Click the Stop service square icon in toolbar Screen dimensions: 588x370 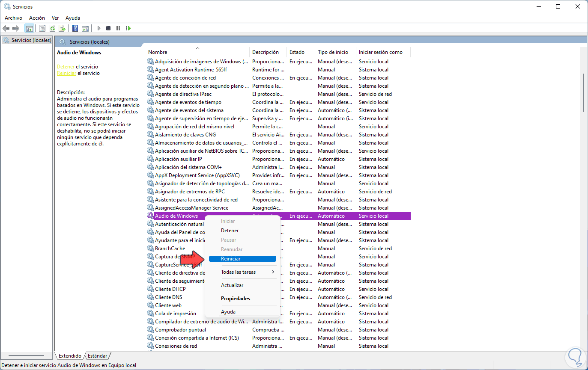(x=108, y=28)
